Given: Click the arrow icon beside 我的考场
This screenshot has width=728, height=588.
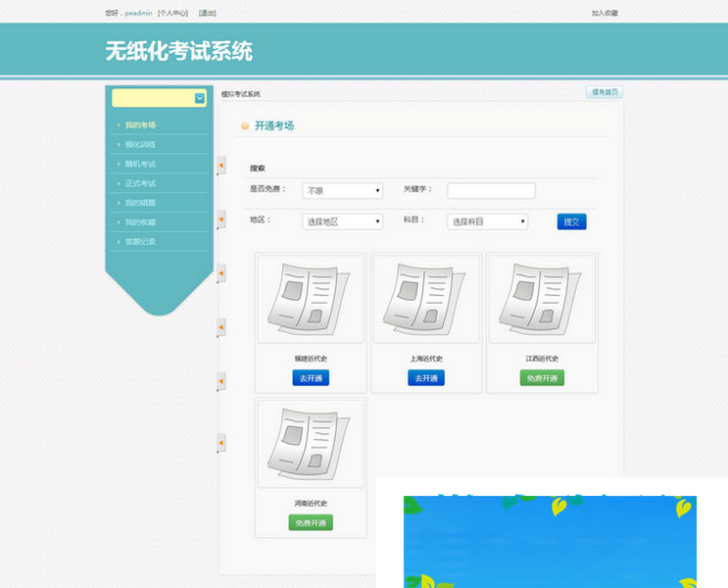Looking at the screenshot, I should 119,125.
